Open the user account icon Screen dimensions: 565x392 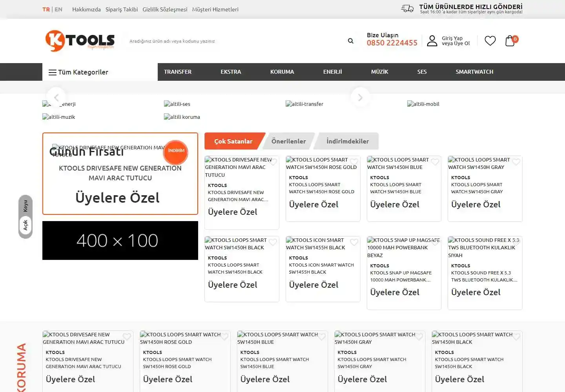pyautogui.click(x=432, y=41)
